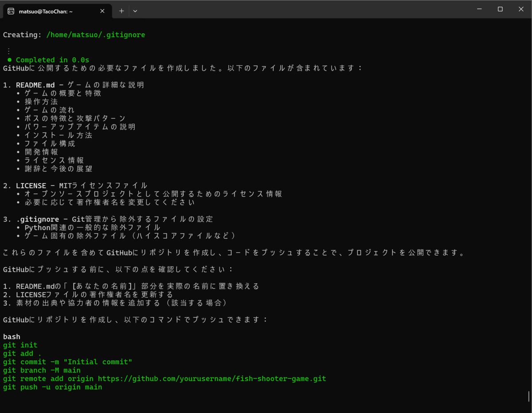
Task: Click the 'LICENSEファイルの著作権者名を更新する' step
Action: pos(88,294)
